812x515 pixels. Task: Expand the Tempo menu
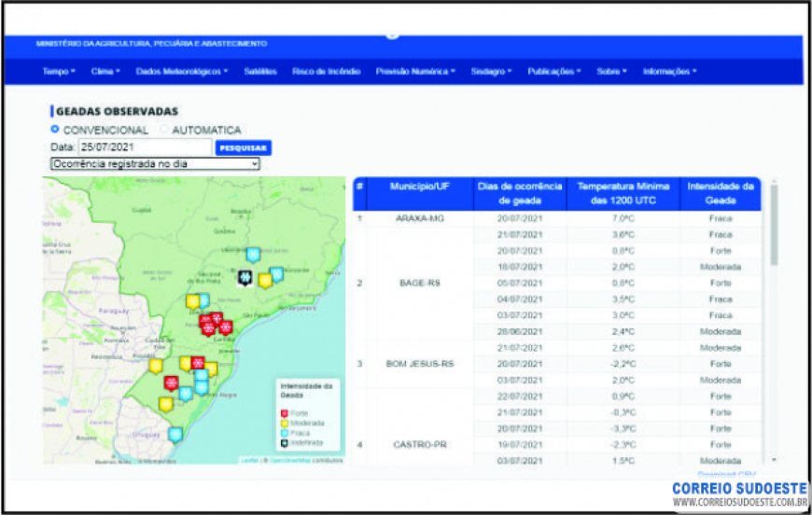(59, 72)
